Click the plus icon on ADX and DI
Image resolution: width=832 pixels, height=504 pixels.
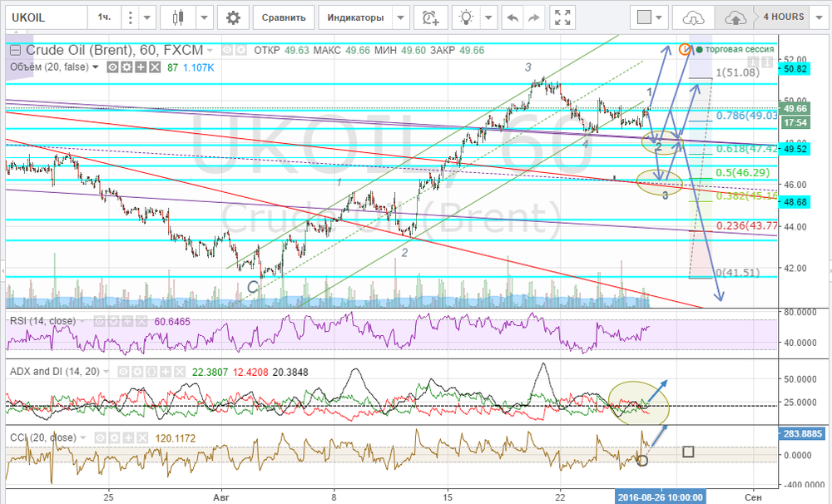pos(165,372)
